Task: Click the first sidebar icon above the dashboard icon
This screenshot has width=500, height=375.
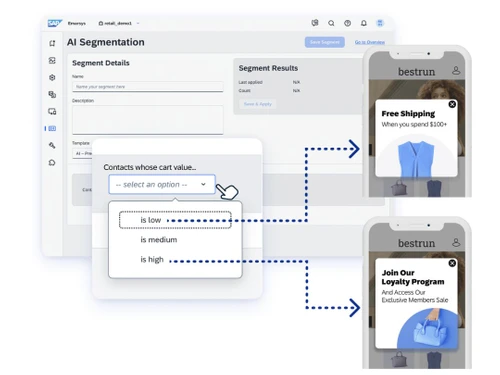Action: point(52,43)
